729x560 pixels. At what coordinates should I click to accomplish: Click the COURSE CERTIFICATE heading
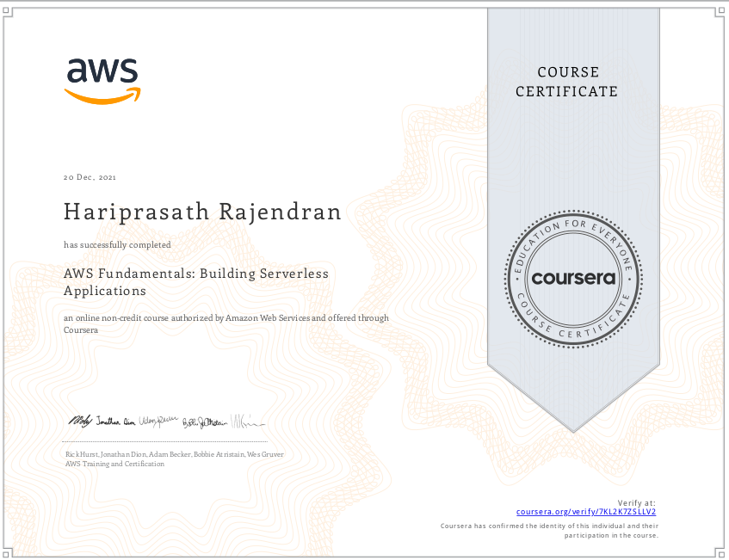(566, 82)
